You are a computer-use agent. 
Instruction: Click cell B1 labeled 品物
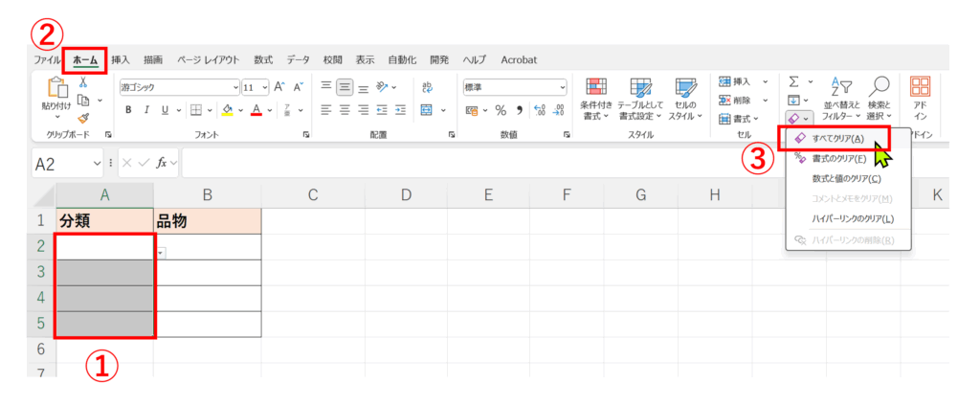[x=207, y=221]
